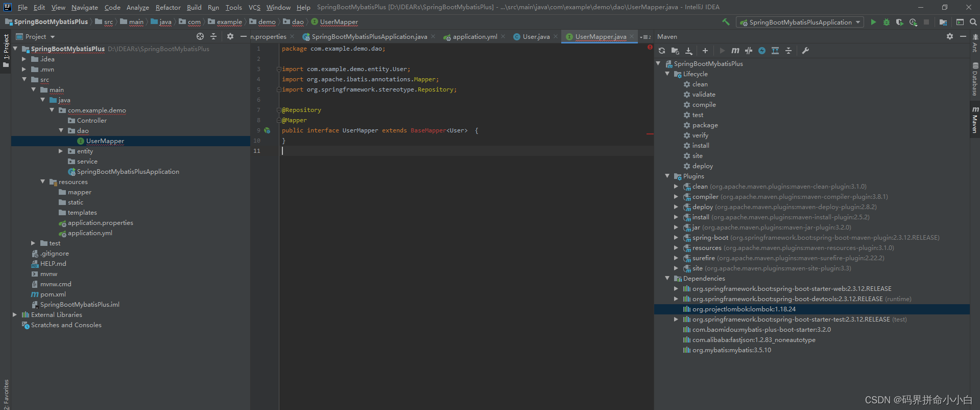The width and height of the screenshot is (980, 410).
Task: Open Project Structure icon in top toolbar
Action: coord(943,22)
